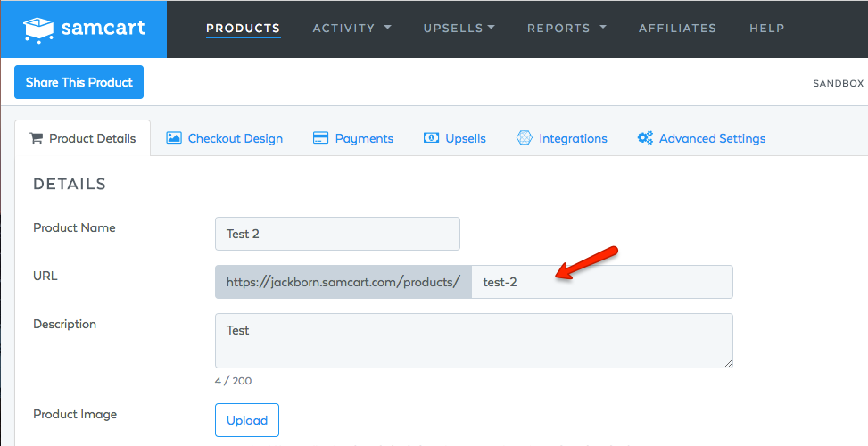Open the Upsells dropdown in top navigation
This screenshot has width=868, height=446.
(459, 29)
